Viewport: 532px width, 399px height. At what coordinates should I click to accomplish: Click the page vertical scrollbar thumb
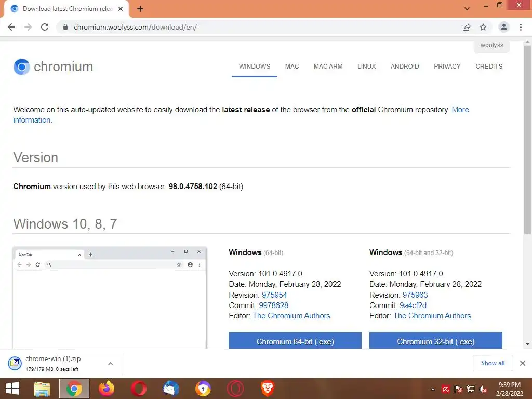(527, 139)
